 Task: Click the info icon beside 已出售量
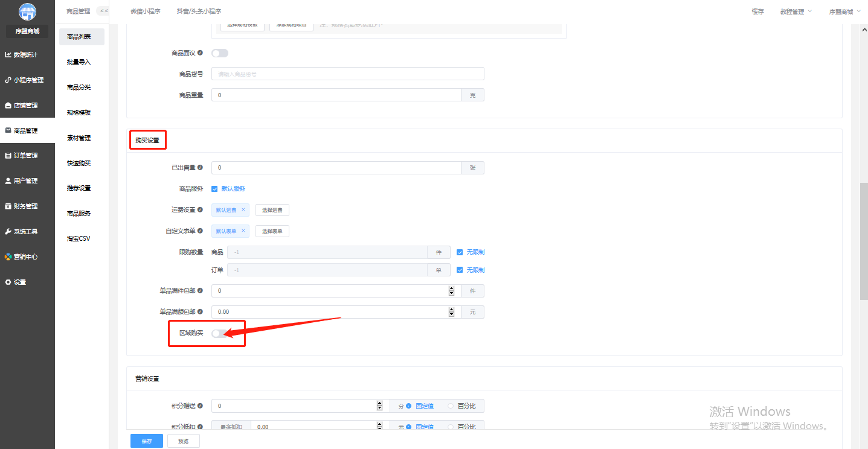point(200,168)
